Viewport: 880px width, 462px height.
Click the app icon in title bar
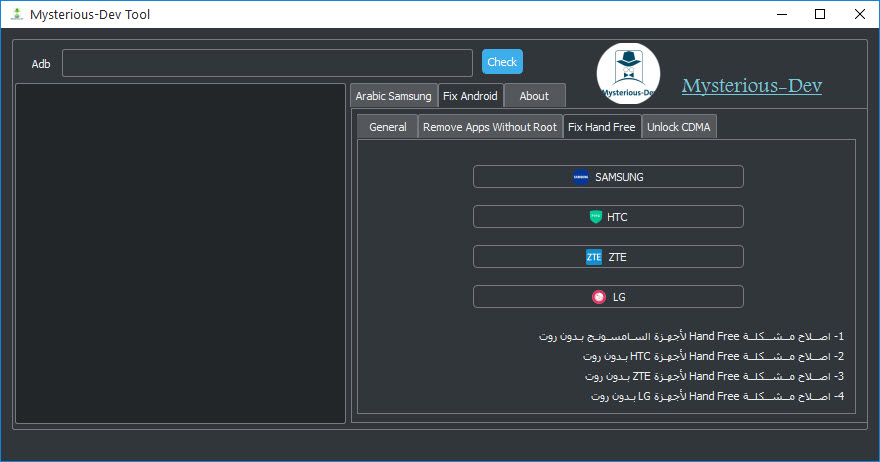(x=17, y=14)
